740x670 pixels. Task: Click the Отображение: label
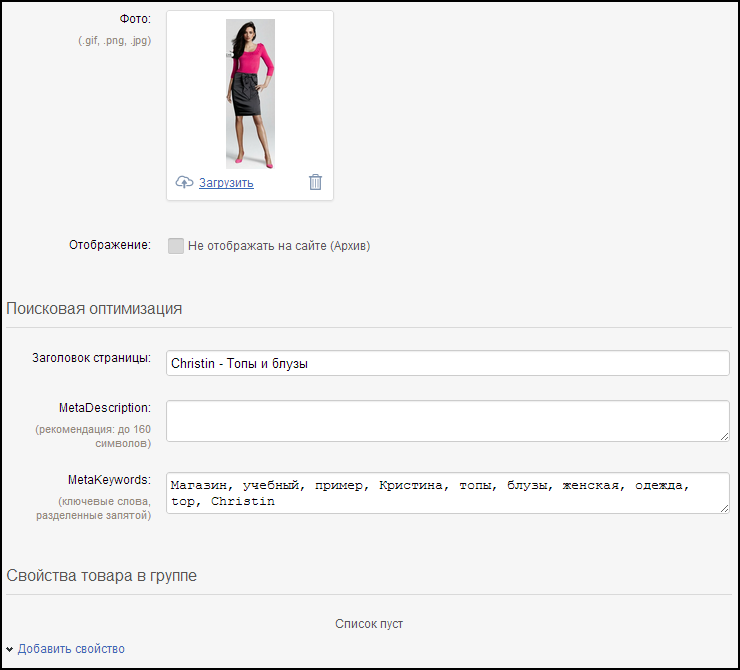(110, 245)
